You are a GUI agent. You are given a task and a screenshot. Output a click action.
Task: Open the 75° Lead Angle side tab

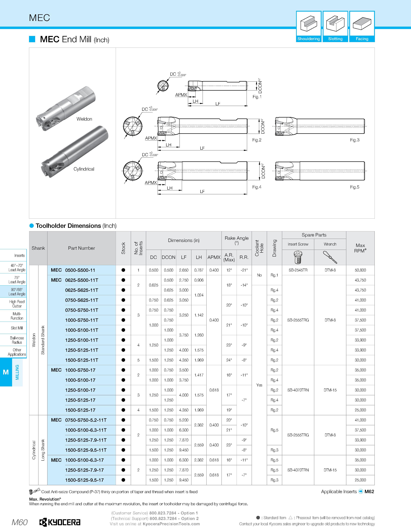pyautogui.click(x=13, y=280)
